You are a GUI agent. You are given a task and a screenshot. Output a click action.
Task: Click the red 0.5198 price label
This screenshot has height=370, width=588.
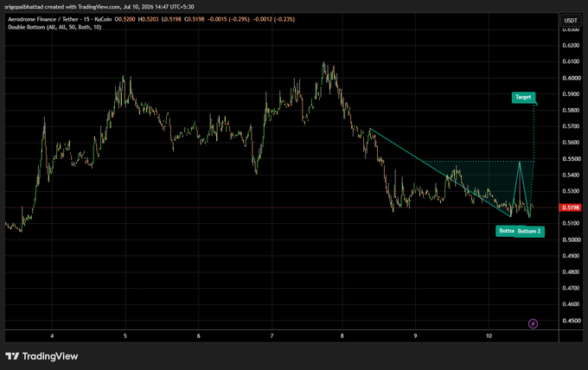571,207
